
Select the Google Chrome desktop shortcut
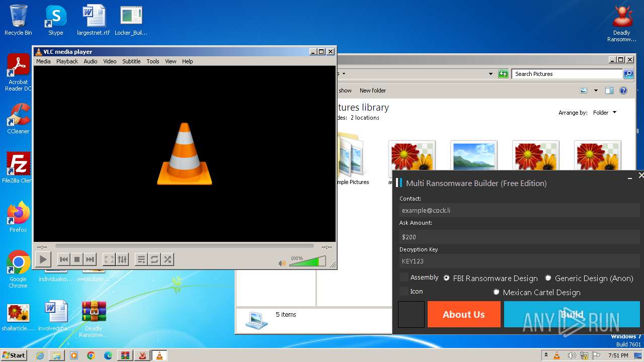click(18, 269)
